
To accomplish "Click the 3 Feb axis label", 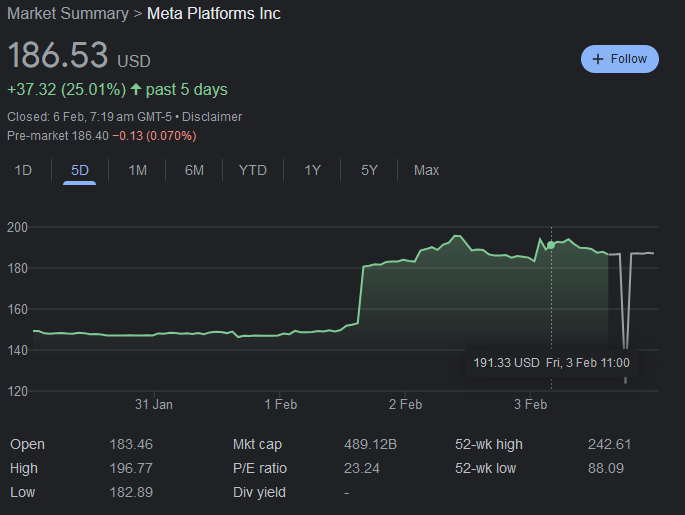I will coord(530,404).
